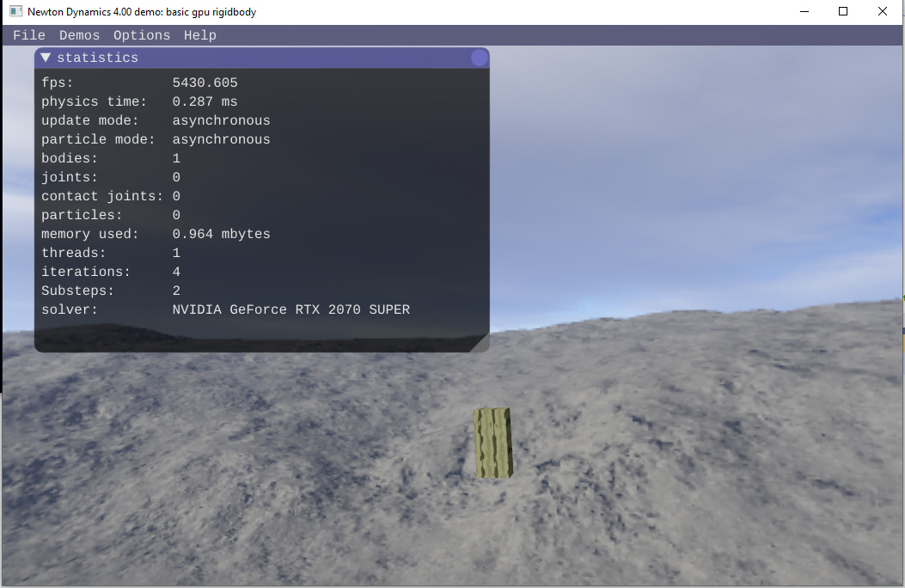
Task: Select the yellow box rigid body in the scene
Action: pos(493,443)
